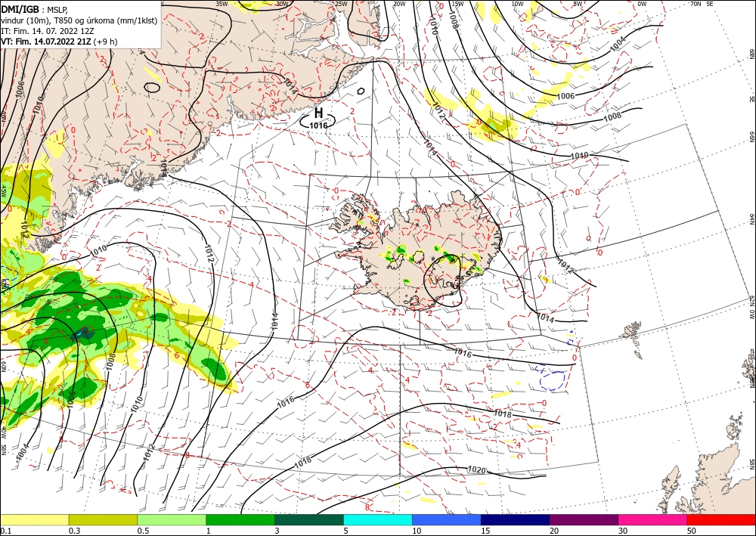Viewport: 756px width, 536px height.
Task: Select the "vindur (10m), T850 og úrkoma" description line
Action: pyautogui.click(x=79, y=20)
